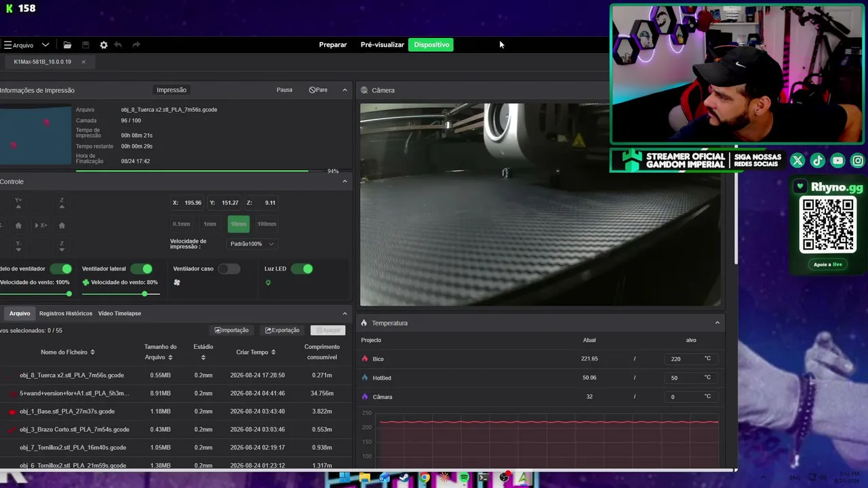This screenshot has height=488, width=868.
Task: Select the 100mm step size
Action: (267, 224)
